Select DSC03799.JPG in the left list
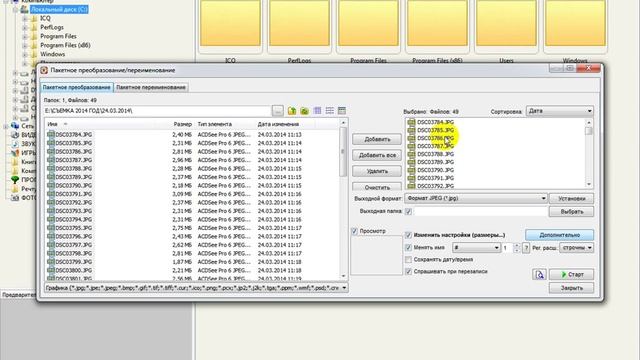The width and height of the screenshot is (640, 360). [73, 262]
